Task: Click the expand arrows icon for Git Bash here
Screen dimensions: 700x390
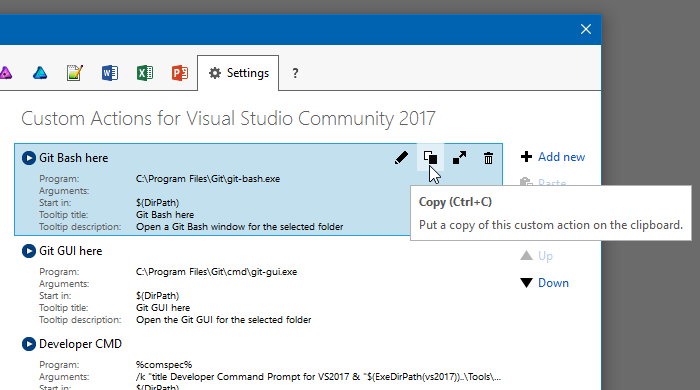Action: 459,158
